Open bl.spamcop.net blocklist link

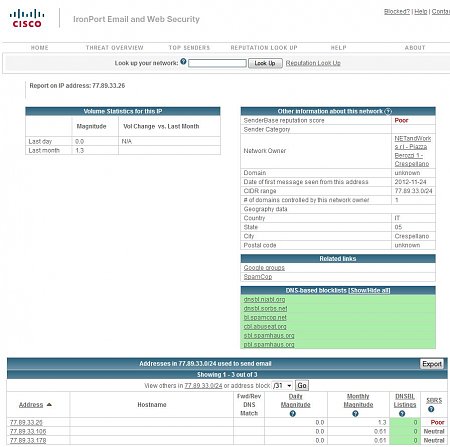click(265, 318)
